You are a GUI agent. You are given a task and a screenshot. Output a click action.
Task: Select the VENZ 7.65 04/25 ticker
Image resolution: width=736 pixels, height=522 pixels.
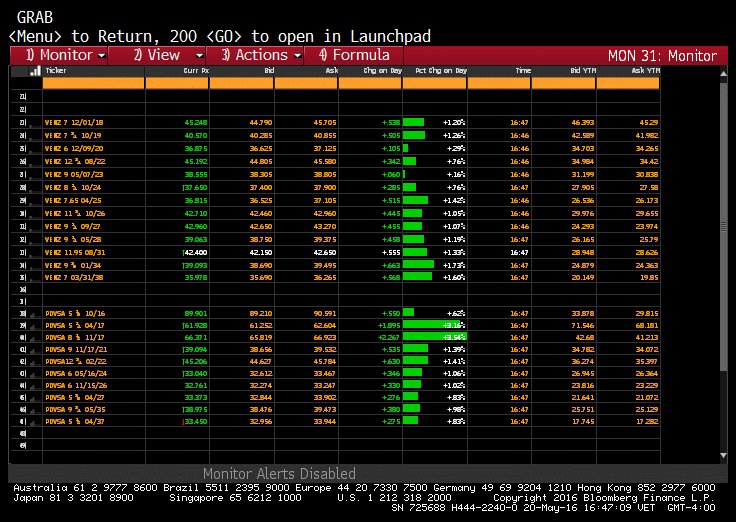click(x=73, y=200)
